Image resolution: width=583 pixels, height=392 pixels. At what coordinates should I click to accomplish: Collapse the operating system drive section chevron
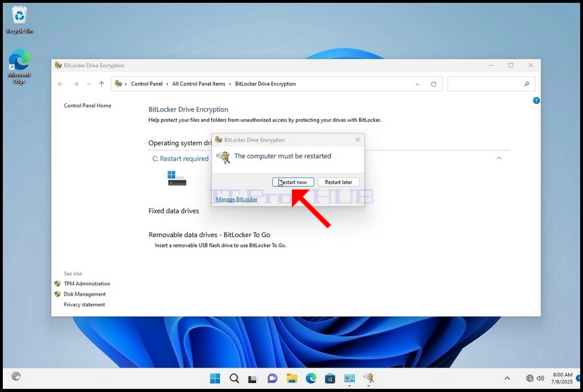(x=499, y=158)
